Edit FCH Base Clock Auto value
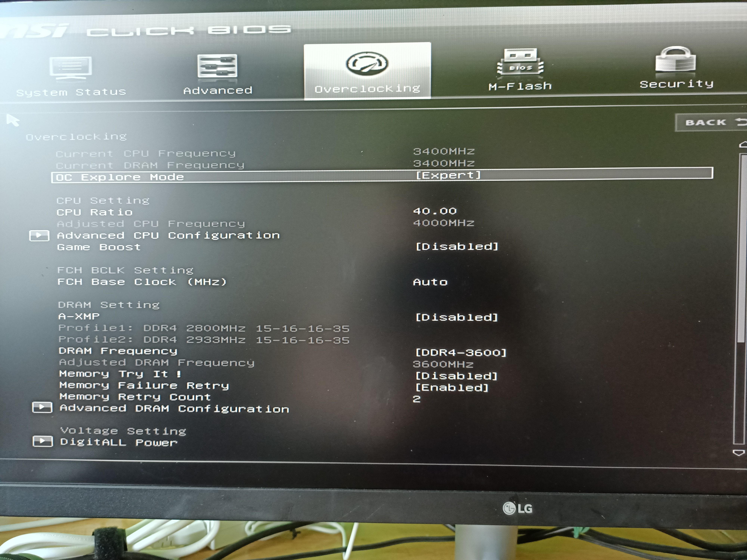This screenshot has width=747, height=560. click(430, 282)
